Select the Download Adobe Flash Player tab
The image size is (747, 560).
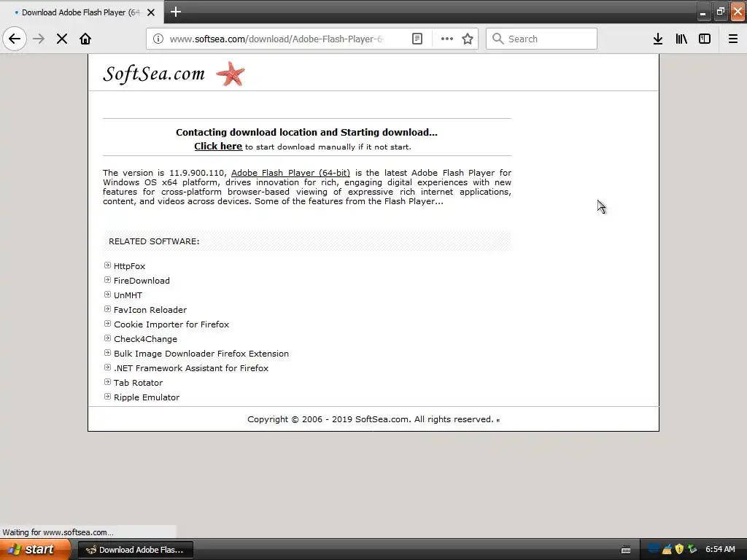tap(81, 12)
